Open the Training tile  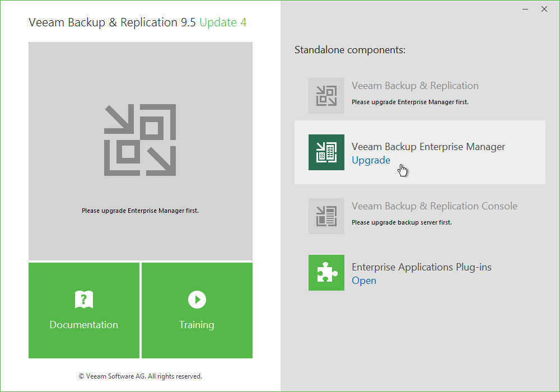pyautogui.click(x=197, y=310)
